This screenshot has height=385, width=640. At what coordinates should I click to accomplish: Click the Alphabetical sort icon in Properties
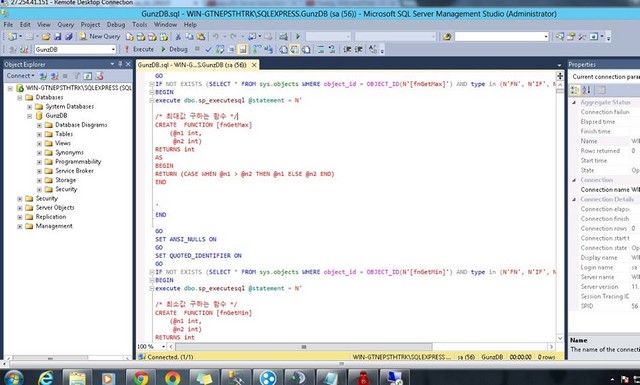587,90
